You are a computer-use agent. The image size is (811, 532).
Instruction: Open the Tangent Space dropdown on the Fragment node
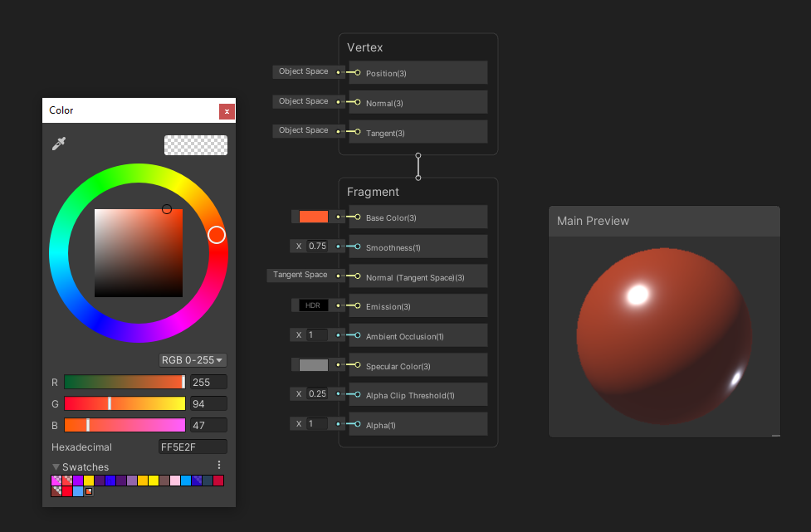(x=298, y=275)
